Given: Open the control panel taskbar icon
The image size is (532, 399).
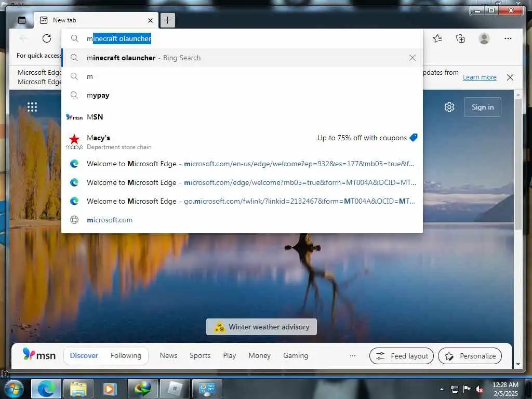Looking at the screenshot, I should tap(207, 389).
